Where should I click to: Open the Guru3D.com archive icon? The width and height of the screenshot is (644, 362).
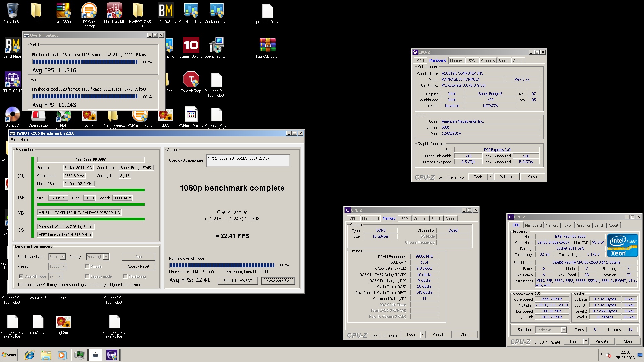click(267, 48)
